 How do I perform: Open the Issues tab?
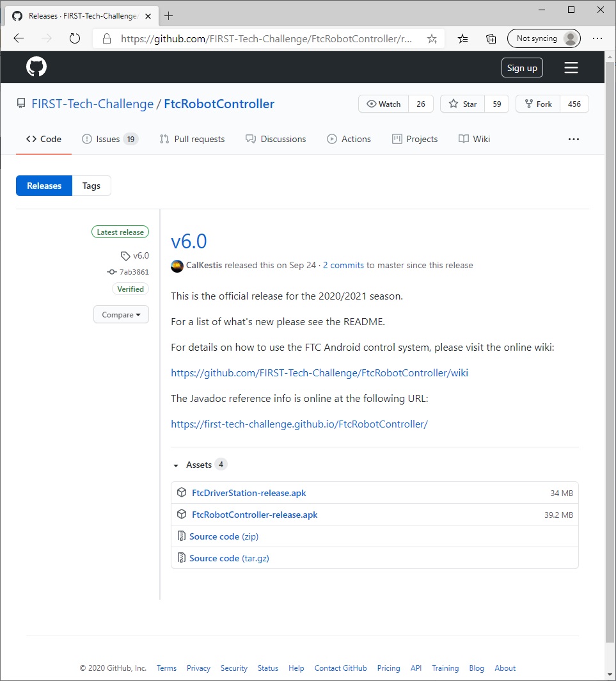(x=109, y=139)
